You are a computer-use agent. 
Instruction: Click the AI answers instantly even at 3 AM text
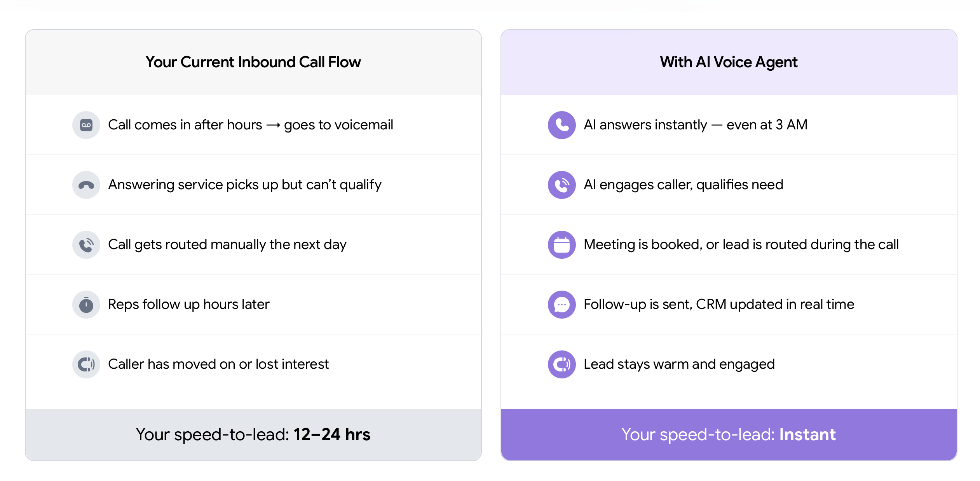[x=695, y=125]
